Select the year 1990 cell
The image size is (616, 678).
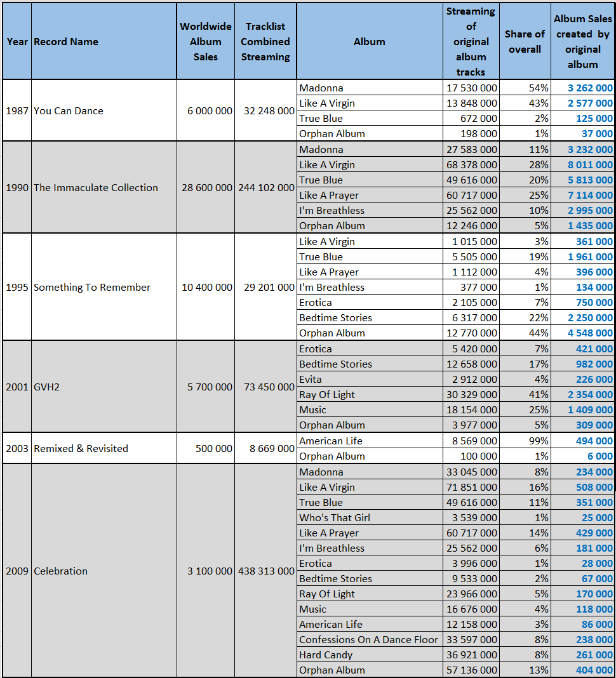[x=17, y=188]
